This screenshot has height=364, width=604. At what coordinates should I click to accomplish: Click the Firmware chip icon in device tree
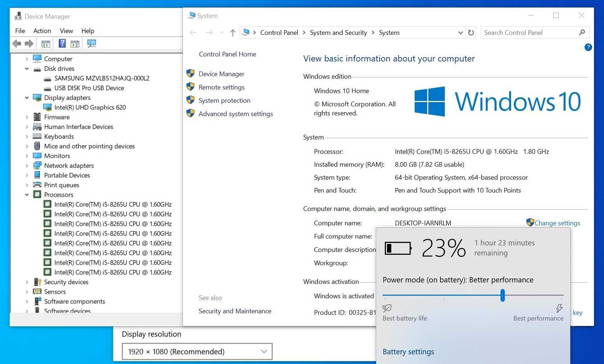(x=37, y=117)
